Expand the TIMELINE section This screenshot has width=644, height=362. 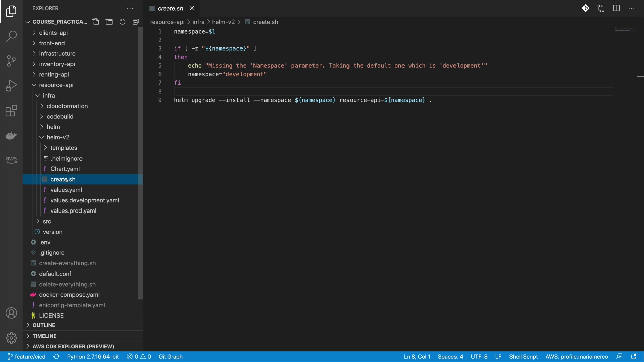[x=44, y=336]
